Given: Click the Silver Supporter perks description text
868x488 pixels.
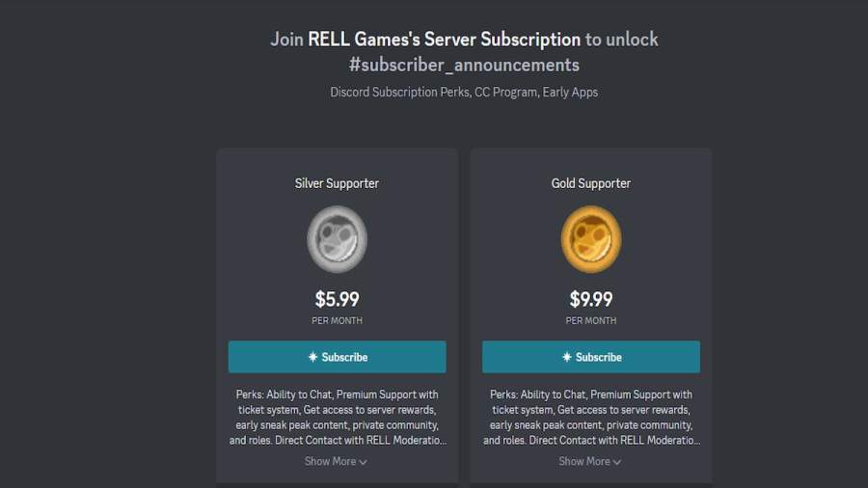Looking at the screenshot, I should click(x=337, y=417).
